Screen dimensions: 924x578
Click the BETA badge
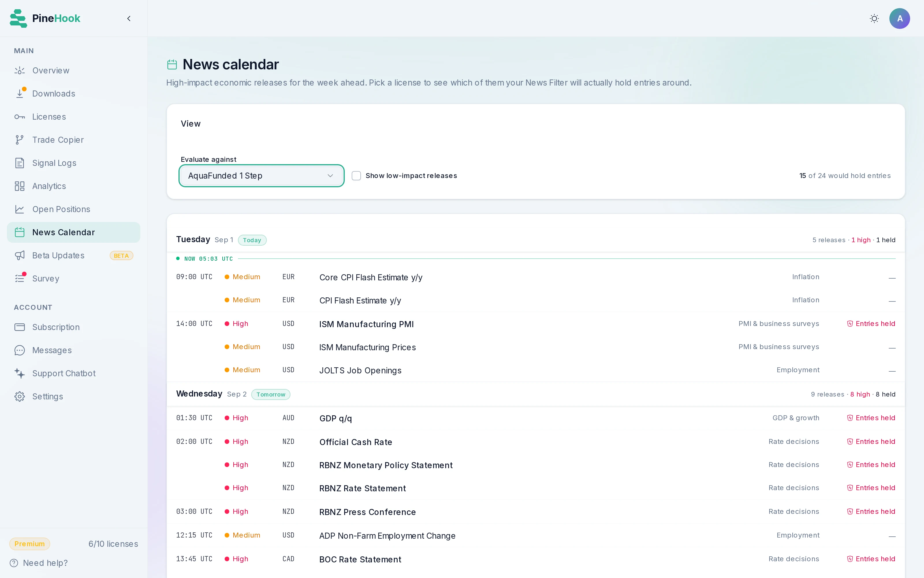pos(121,256)
